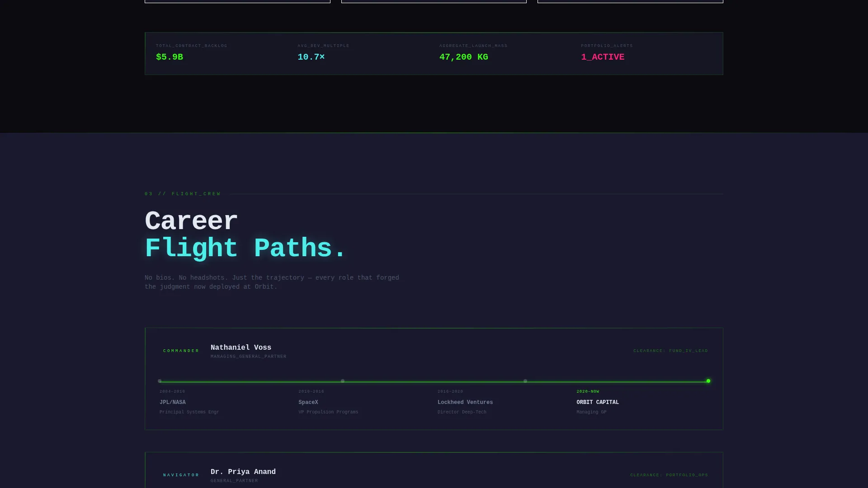This screenshot has height=488, width=868.
Task: Click the MANAGING_GENERAL_PARTNER subtitle
Action: click(x=248, y=357)
